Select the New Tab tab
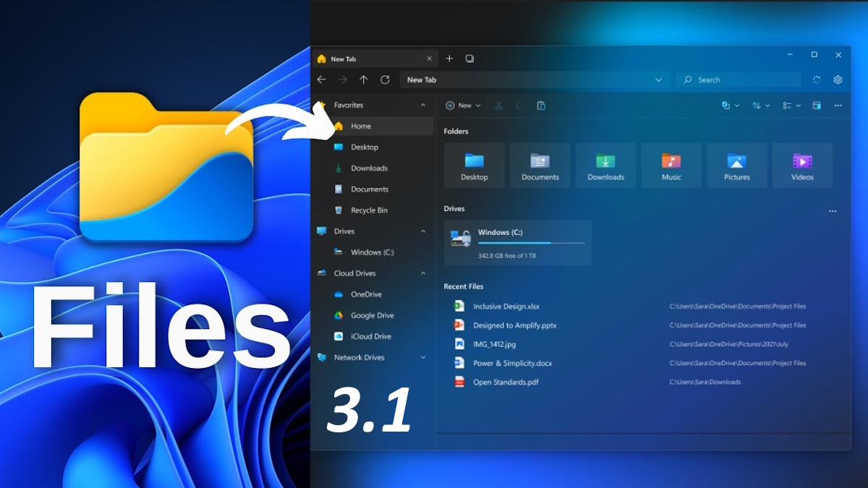The height and width of the screenshot is (488, 868). pyautogui.click(x=376, y=59)
